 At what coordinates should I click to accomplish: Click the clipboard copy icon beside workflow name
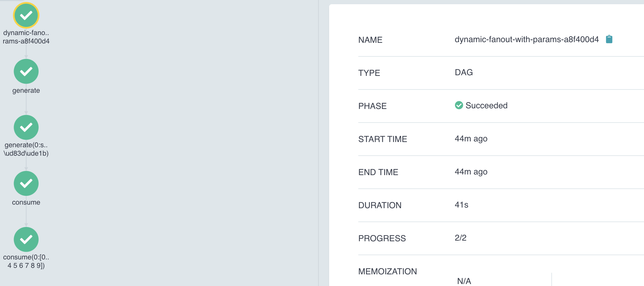pyautogui.click(x=609, y=39)
